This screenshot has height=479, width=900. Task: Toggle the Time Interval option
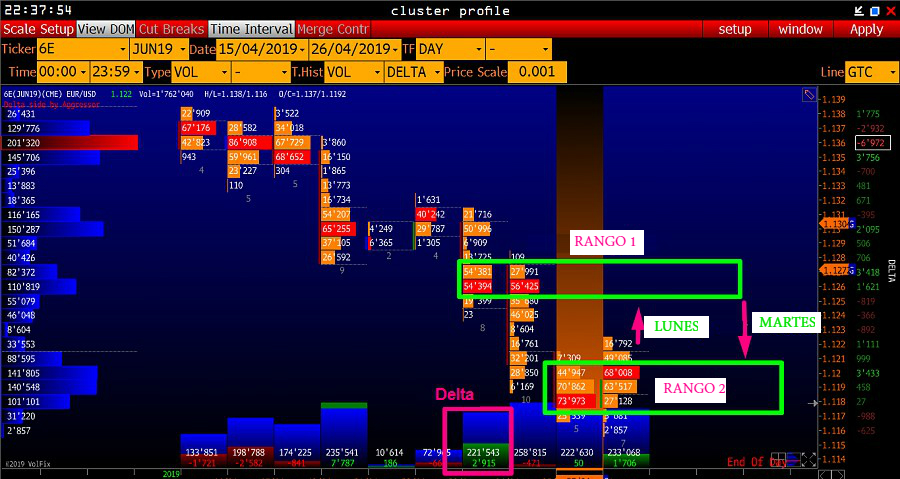pos(251,29)
